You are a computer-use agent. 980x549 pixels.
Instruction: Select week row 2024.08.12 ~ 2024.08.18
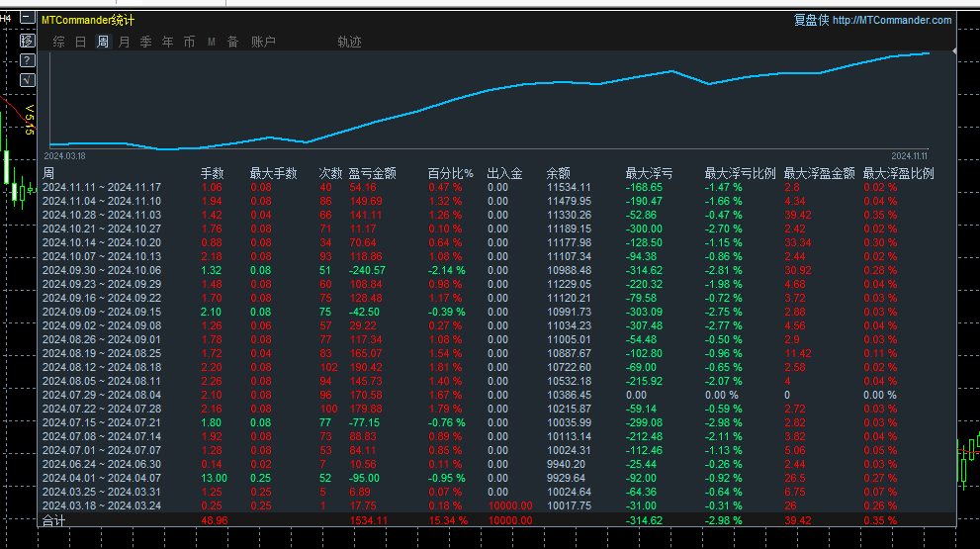click(496, 367)
